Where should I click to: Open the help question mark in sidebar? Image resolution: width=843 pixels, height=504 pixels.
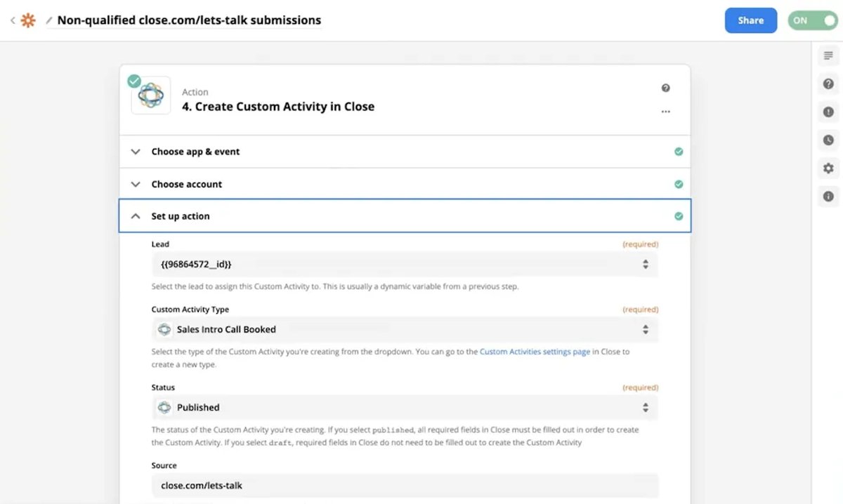click(828, 84)
